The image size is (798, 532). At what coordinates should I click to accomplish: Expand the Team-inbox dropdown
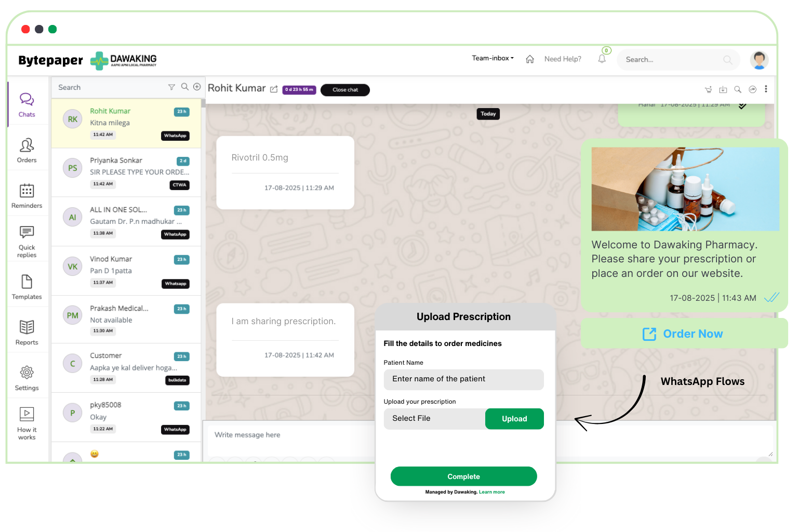493,58
